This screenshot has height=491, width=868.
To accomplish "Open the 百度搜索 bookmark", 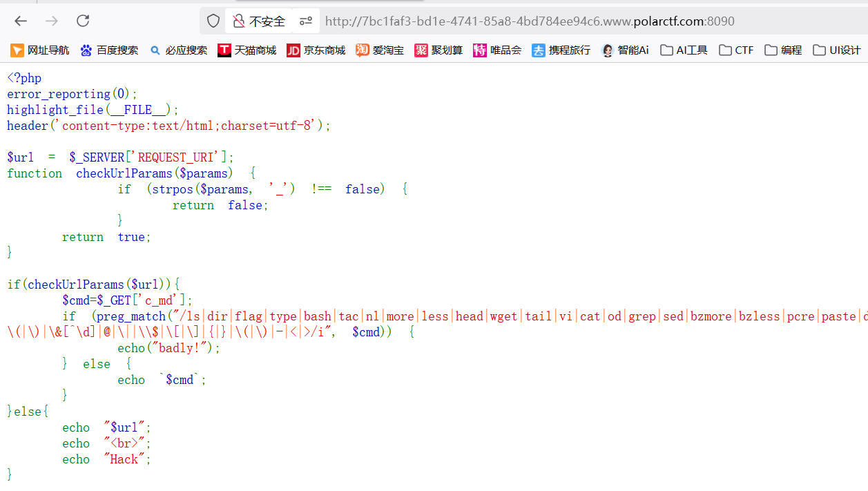I will 109,50.
